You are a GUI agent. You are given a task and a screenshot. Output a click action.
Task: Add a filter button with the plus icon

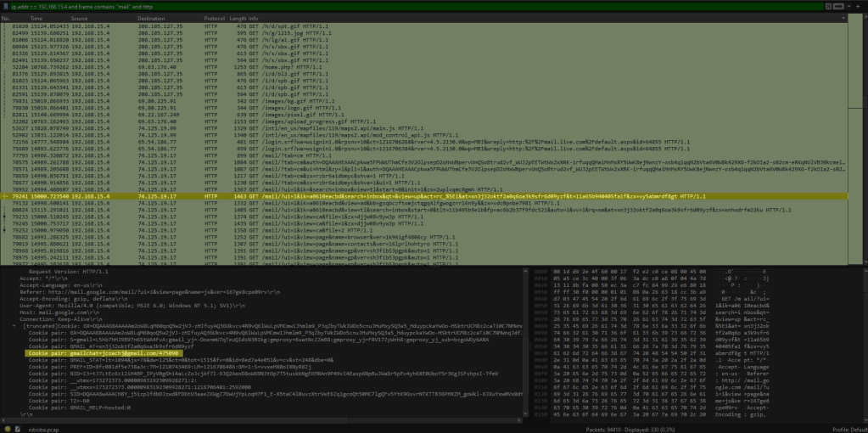coord(860,6)
